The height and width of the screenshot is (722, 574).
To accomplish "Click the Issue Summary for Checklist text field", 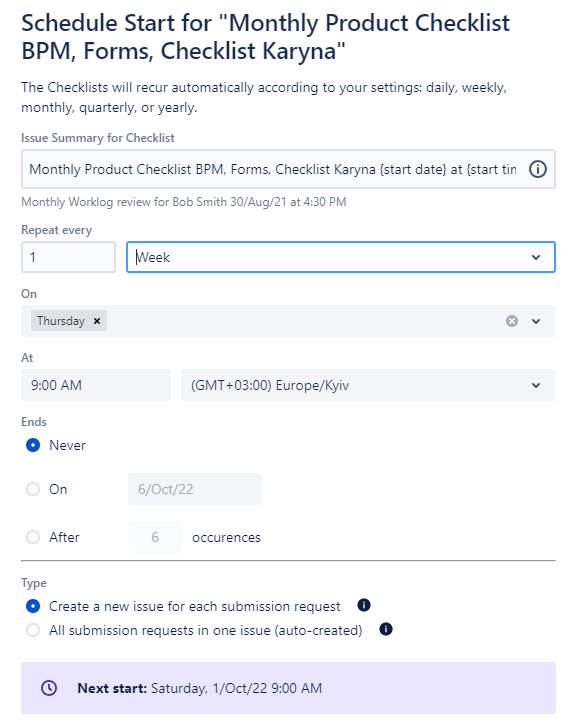I will (x=288, y=169).
